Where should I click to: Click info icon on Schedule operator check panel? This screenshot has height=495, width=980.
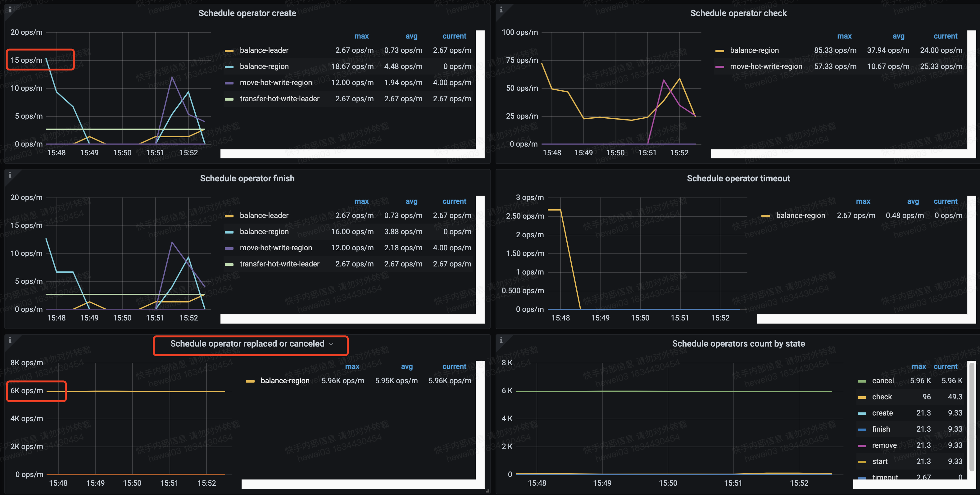coord(501,10)
